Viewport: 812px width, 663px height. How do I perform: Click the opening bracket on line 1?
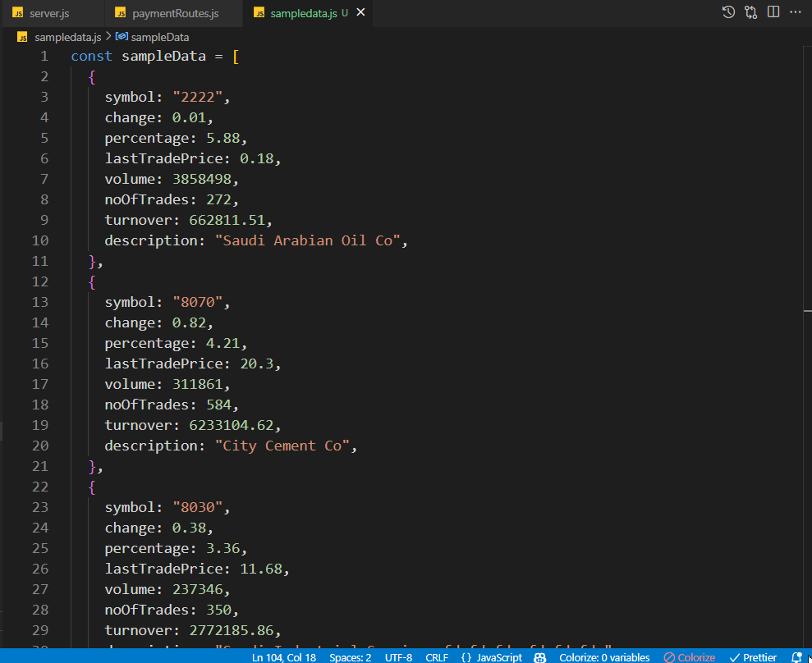pyautogui.click(x=236, y=56)
